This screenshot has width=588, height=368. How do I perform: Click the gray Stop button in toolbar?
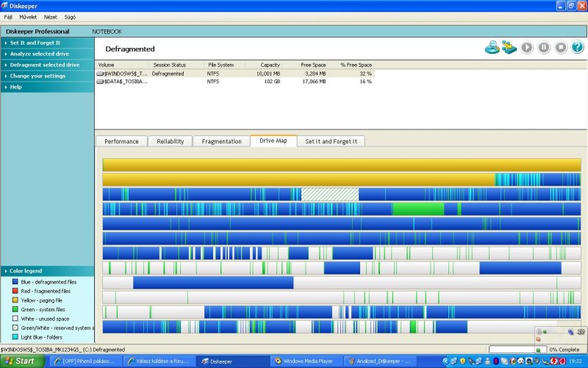pos(561,47)
